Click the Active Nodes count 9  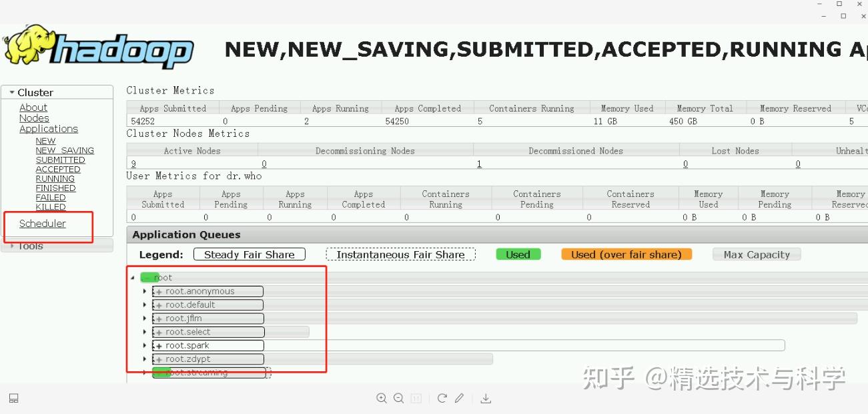133,164
